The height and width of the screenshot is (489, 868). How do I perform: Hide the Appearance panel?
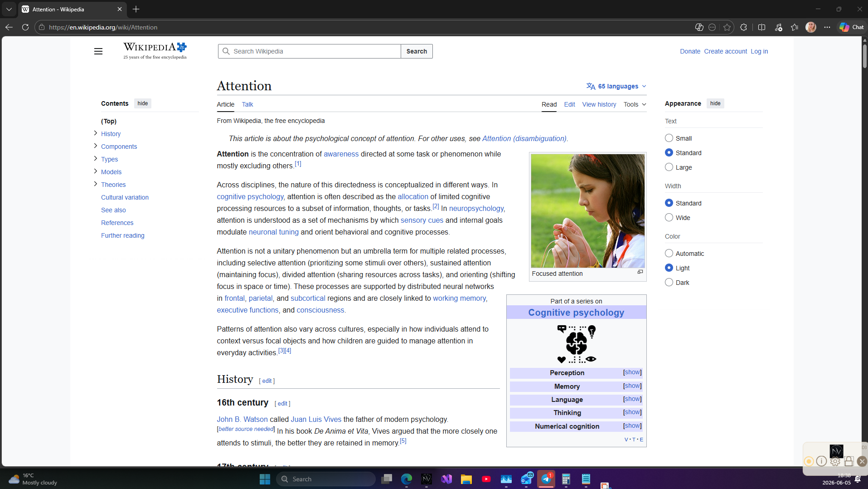click(x=715, y=103)
